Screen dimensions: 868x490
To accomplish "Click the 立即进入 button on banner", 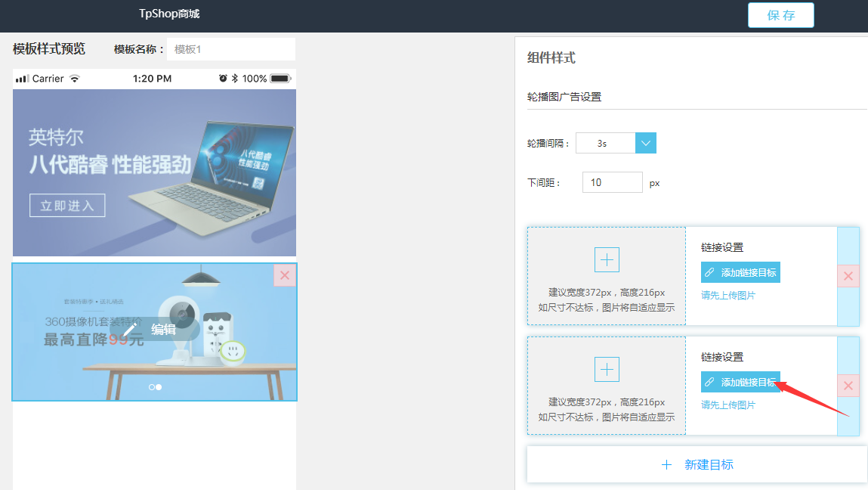I will (67, 206).
